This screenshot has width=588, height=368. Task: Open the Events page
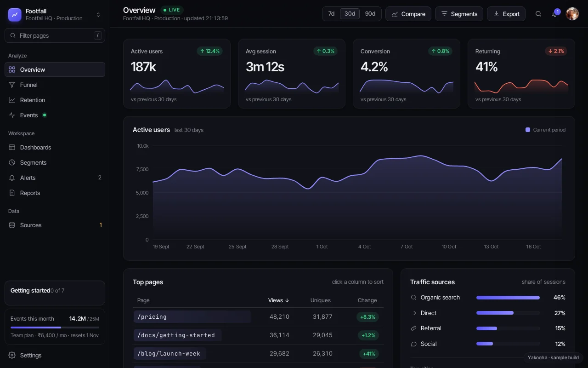(55, 115)
